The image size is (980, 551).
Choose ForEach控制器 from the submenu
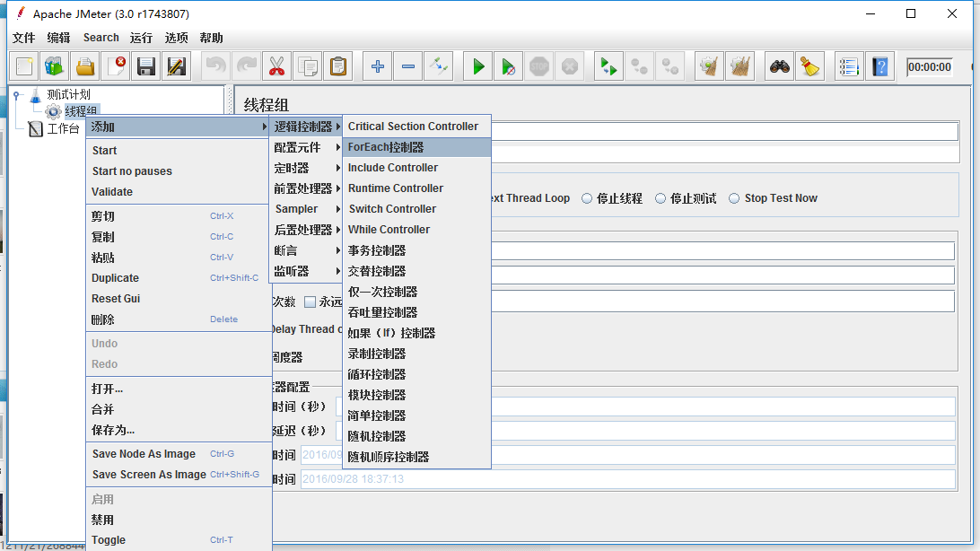(x=417, y=147)
